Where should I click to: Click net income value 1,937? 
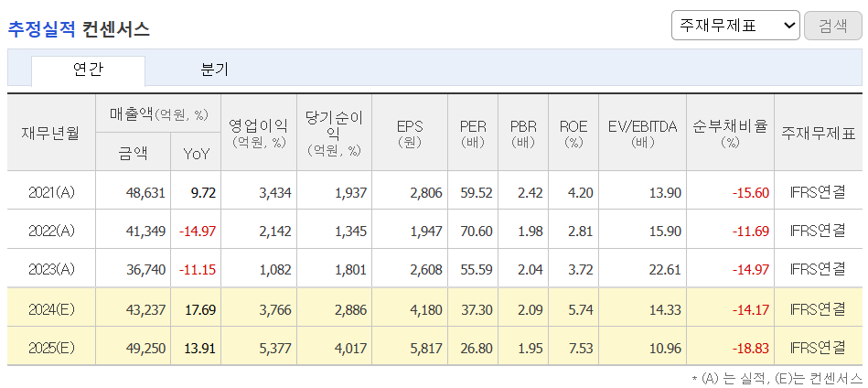[x=350, y=192]
